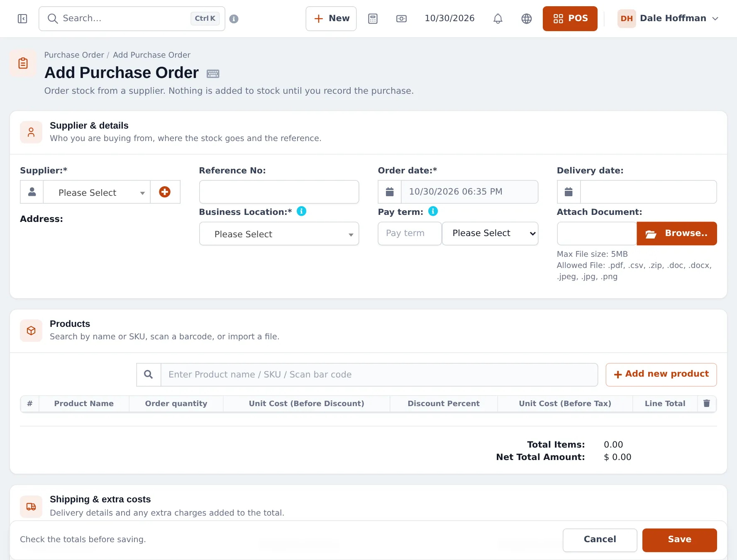Cancel the purchase order

(x=600, y=540)
